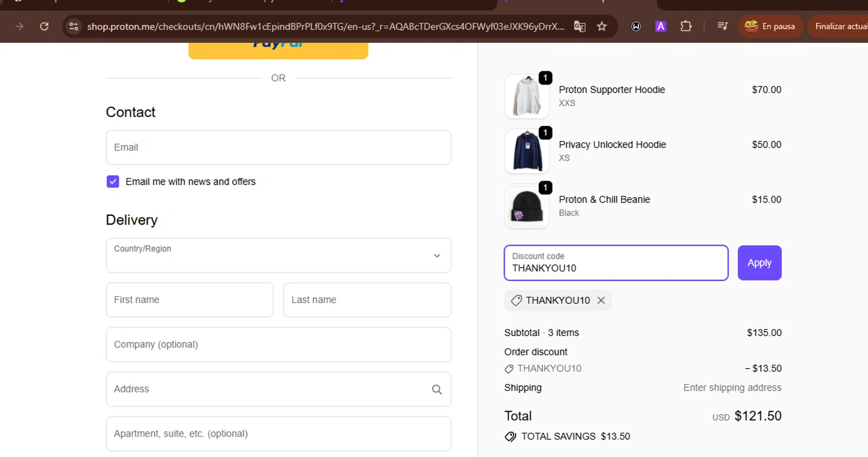This screenshot has width=868, height=457.
Task: Click the Contact heading
Action: tap(131, 112)
